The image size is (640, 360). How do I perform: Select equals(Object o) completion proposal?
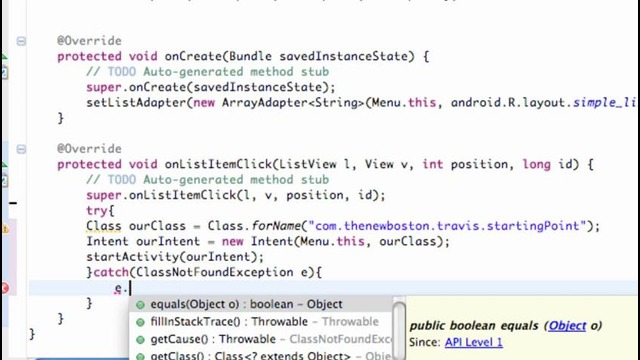coord(261,304)
